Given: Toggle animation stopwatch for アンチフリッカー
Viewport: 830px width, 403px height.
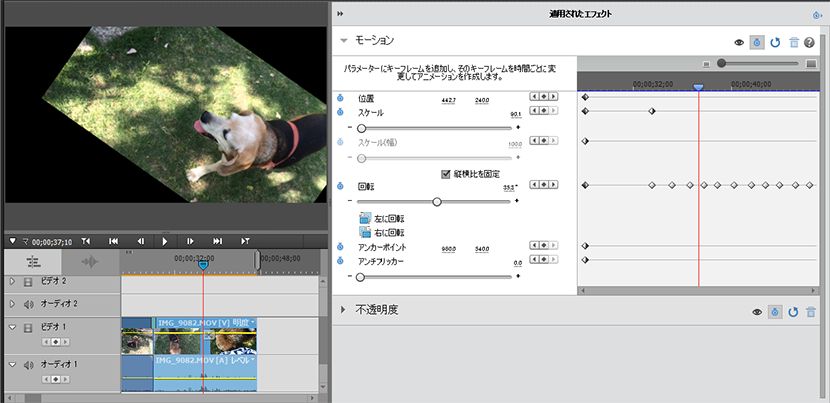Looking at the screenshot, I should click(x=340, y=261).
